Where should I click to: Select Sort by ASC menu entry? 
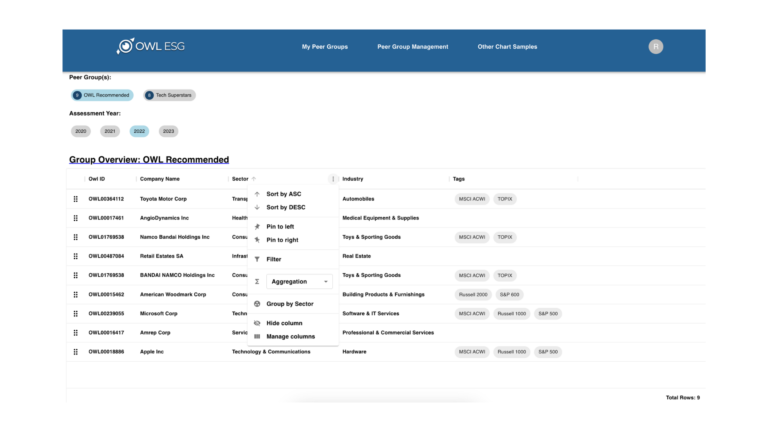(293, 194)
